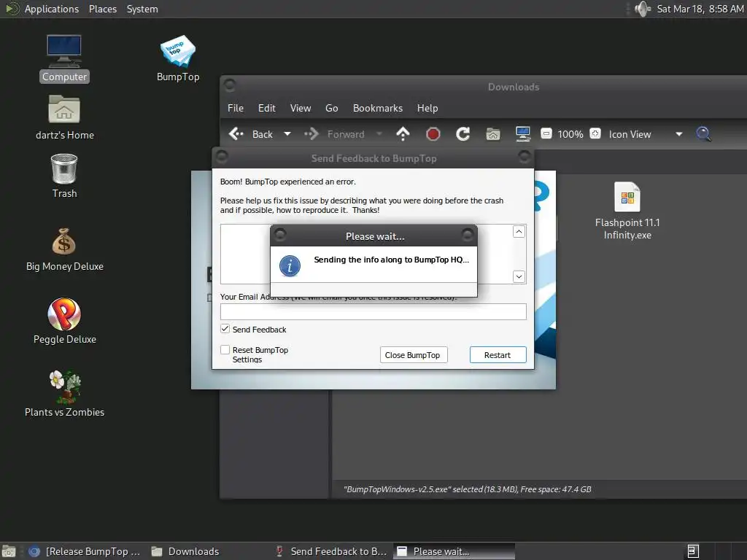
Task: Reload the Downloads folder
Action: click(x=462, y=134)
